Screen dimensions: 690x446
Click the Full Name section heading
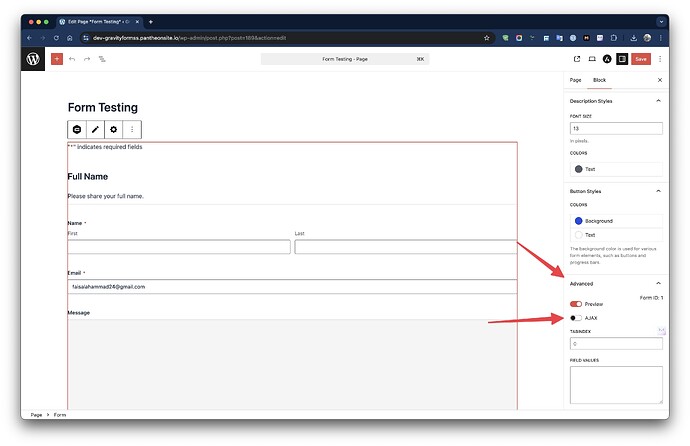tap(88, 176)
